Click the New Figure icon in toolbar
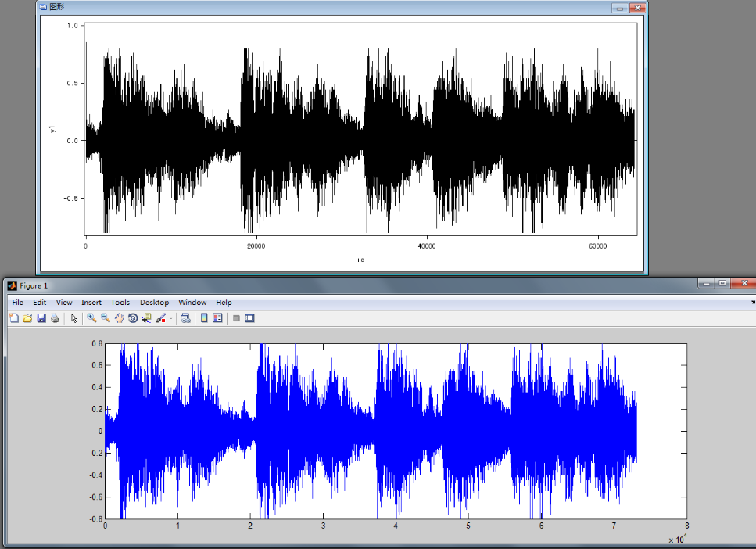The height and width of the screenshot is (549, 756). click(x=14, y=318)
